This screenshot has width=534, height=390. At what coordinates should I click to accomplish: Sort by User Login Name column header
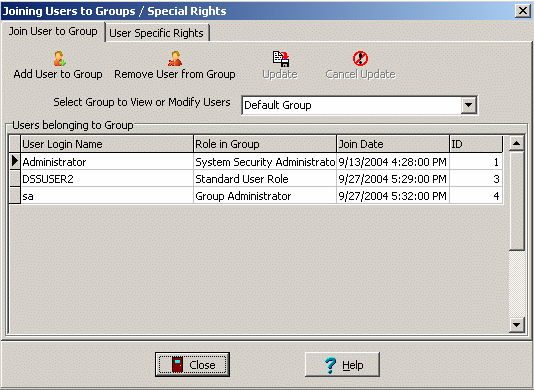[x=107, y=144]
